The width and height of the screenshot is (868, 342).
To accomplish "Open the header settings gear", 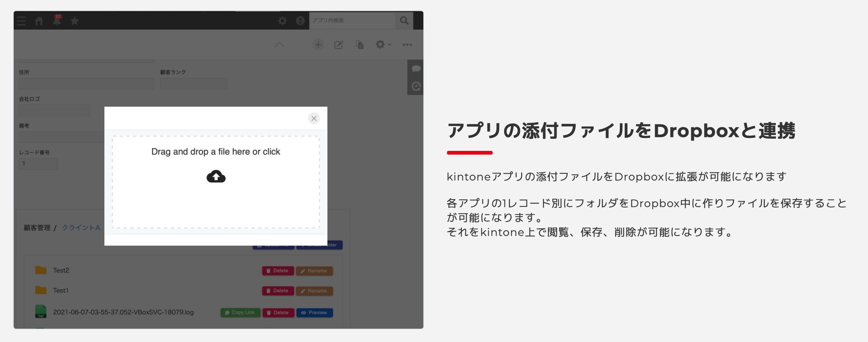I will [282, 21].
